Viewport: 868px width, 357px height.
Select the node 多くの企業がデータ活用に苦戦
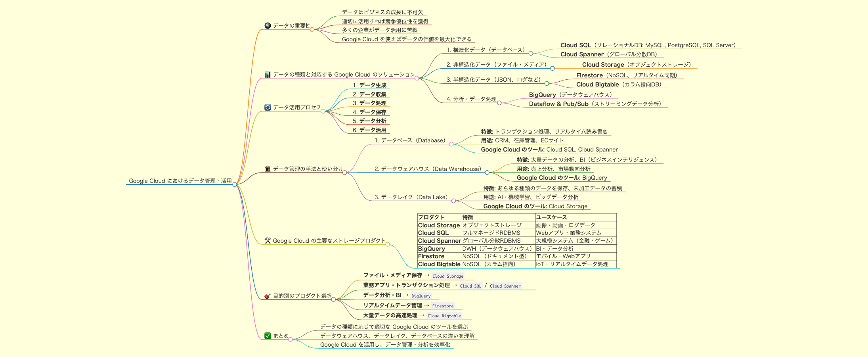point(380,30)
